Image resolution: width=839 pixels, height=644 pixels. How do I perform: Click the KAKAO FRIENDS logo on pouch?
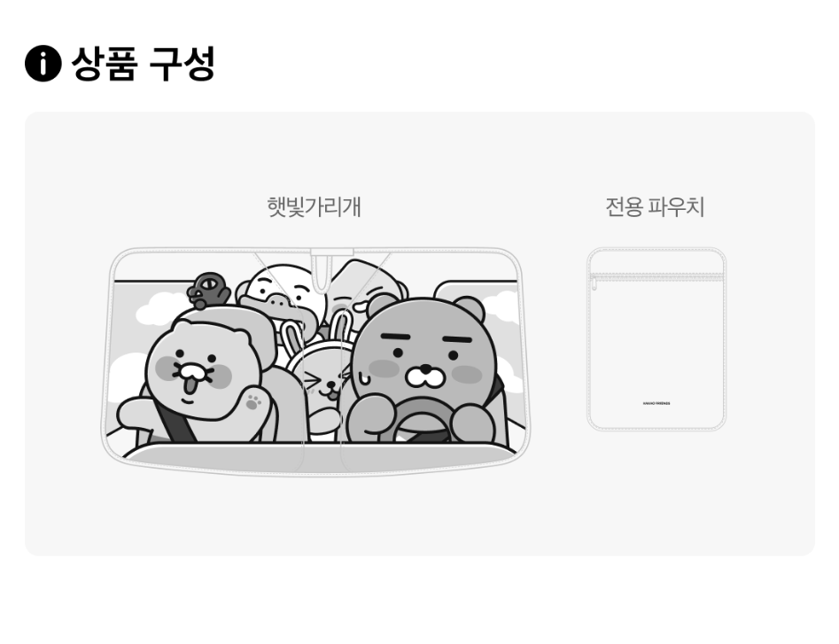(656, 403)
